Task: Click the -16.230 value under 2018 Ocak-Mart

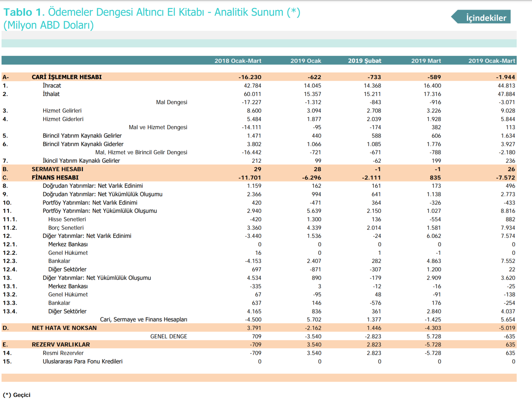Action: click(x=250, y=77)
